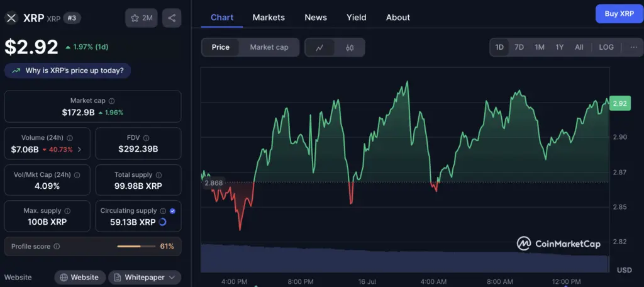The height and width of the screenshot is (287, 644).
Task: Open the share icon button
Action: (x=172, y=18)
